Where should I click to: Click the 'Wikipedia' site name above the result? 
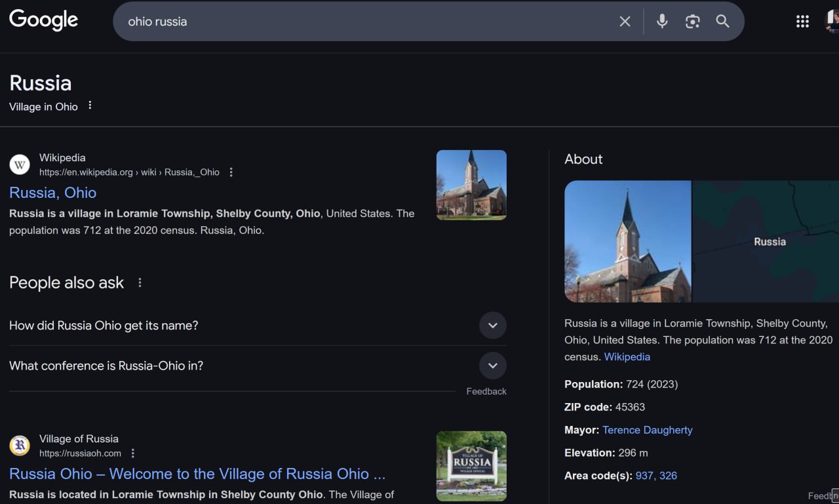tap(62, 157)
